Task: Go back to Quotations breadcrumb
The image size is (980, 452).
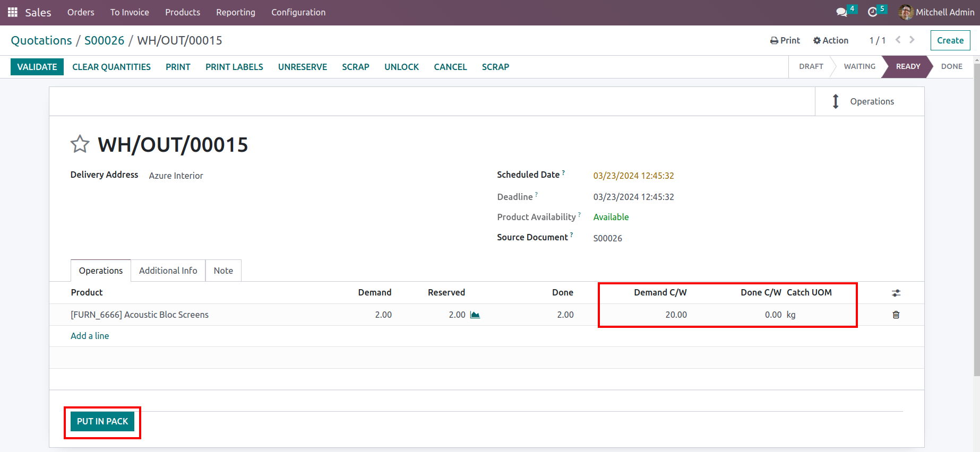Action: tap(41, 40)
